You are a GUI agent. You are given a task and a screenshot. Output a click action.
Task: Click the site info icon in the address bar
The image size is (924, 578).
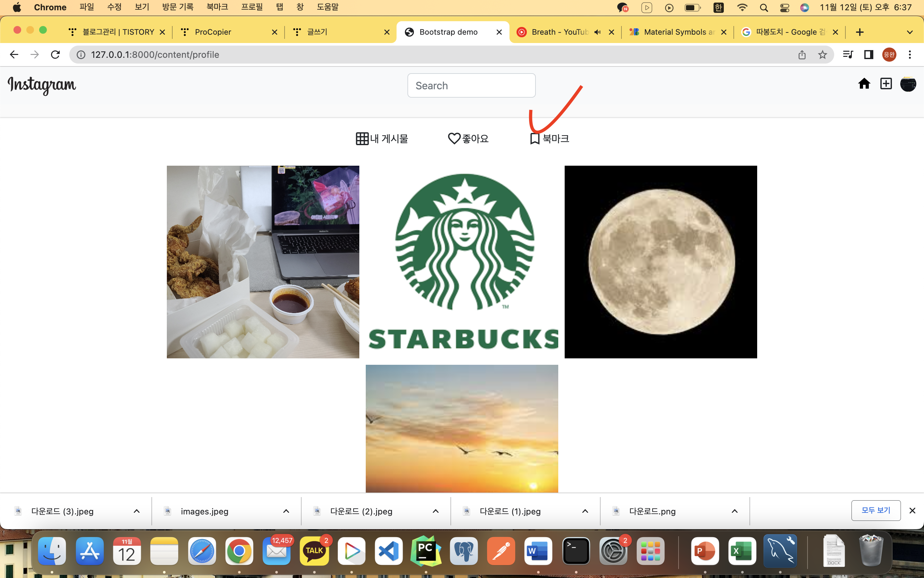(x=81, y=55)
